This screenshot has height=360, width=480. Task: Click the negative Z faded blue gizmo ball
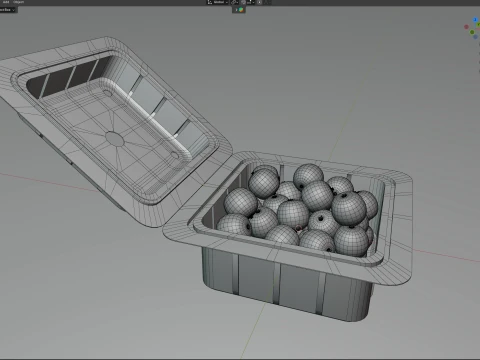pyautogui.click(x=476, y=37)
